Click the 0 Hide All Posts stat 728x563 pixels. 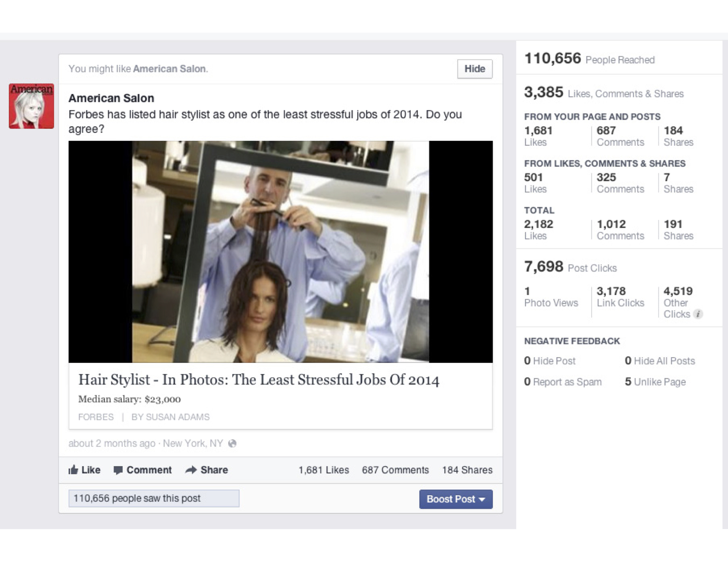(660, 361)
